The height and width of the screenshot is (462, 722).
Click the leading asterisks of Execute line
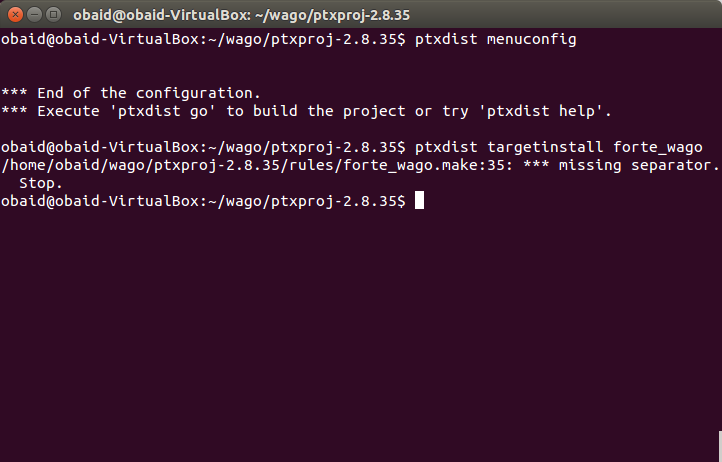click(x=14, y=111)
